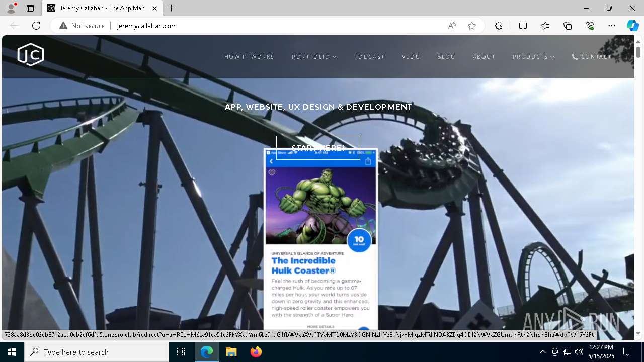Open Browser essentials heart icon
Viewport: 644px width, 362px height.
pos(590,26)
